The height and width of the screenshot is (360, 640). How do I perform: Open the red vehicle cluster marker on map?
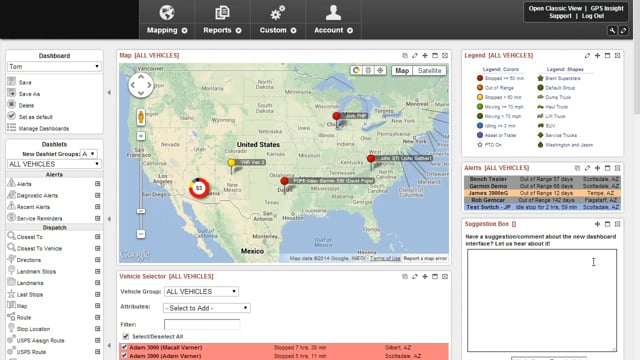(199, 188)
